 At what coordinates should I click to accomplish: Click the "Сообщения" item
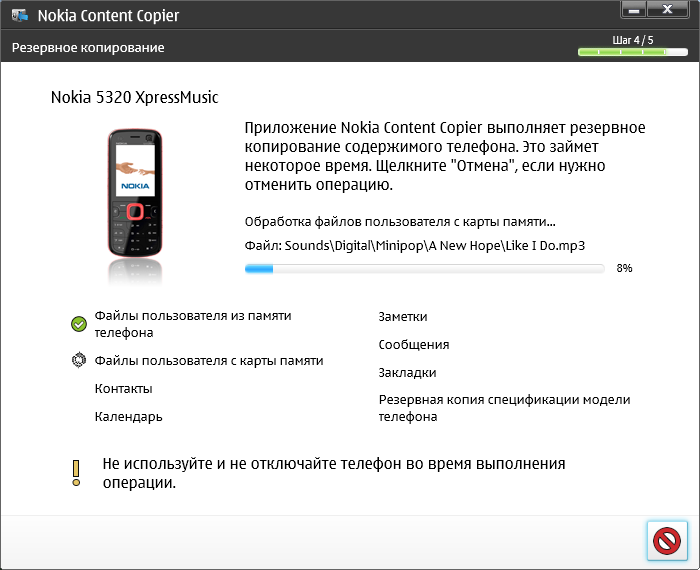(414, 345)
